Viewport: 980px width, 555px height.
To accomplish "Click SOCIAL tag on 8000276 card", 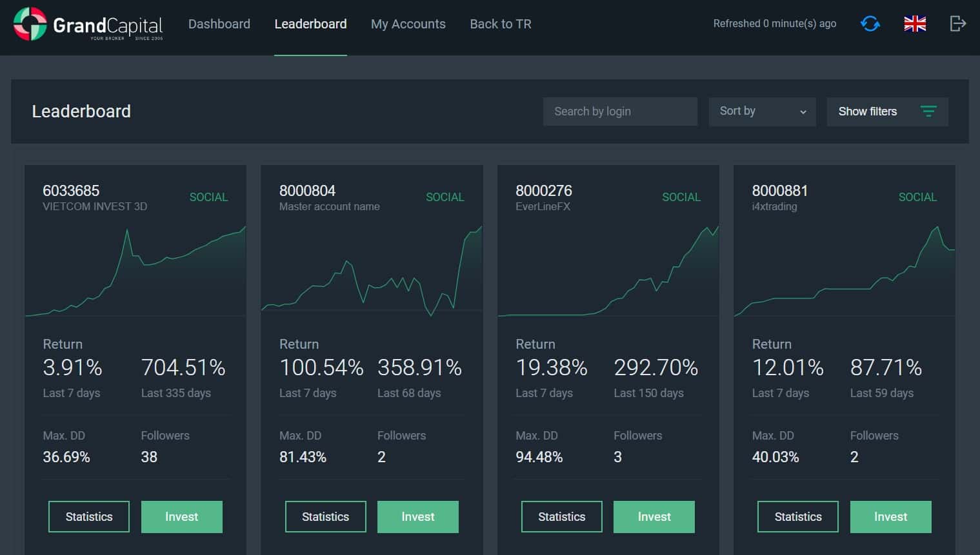I will point(681,197).
